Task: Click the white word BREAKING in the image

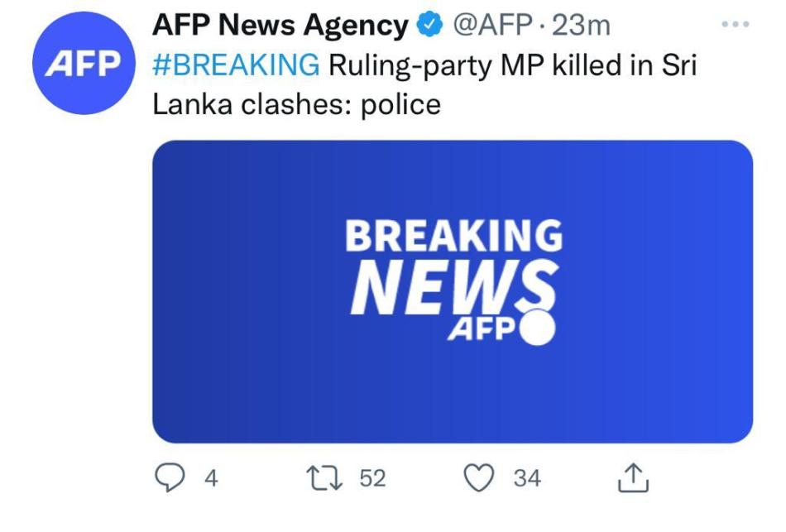Action: tap(453, 237)
